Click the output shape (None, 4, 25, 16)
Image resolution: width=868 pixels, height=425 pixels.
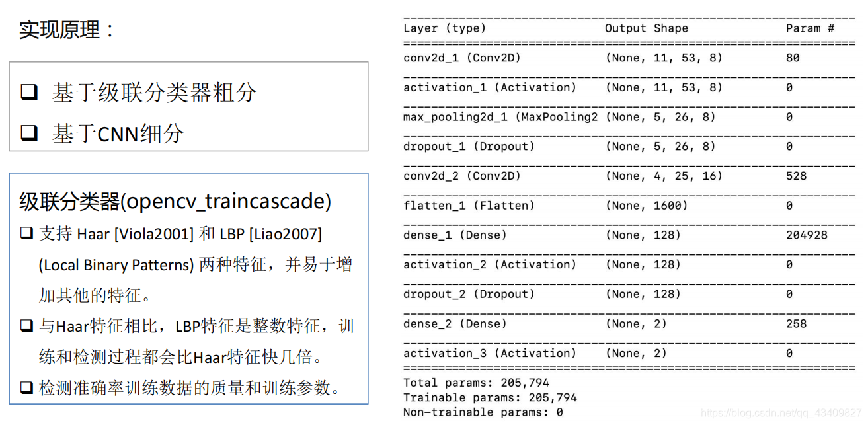664,176
